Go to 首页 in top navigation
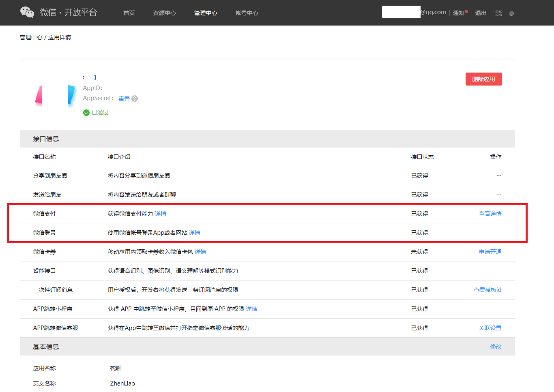 tap(129, 13)
